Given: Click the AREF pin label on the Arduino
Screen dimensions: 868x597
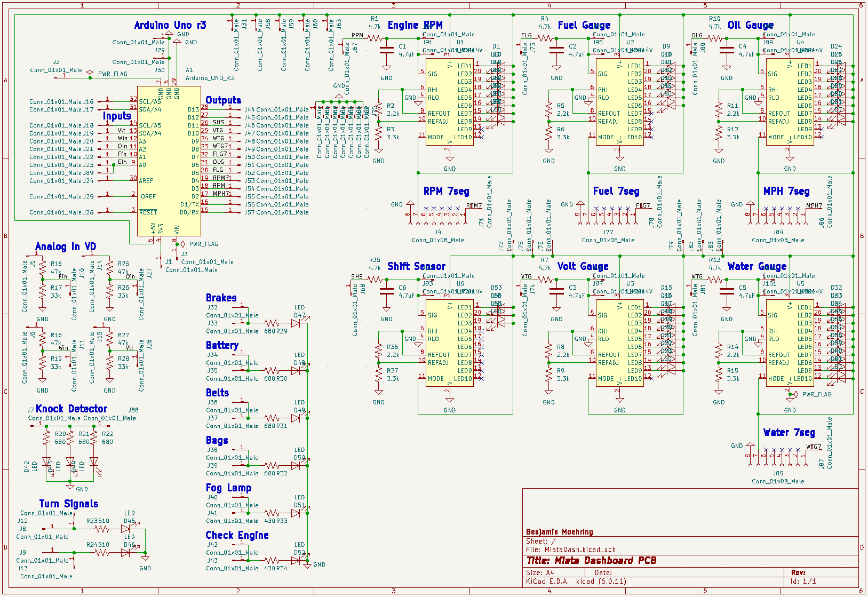Looking at the screenshot, I should pos(146,181).
